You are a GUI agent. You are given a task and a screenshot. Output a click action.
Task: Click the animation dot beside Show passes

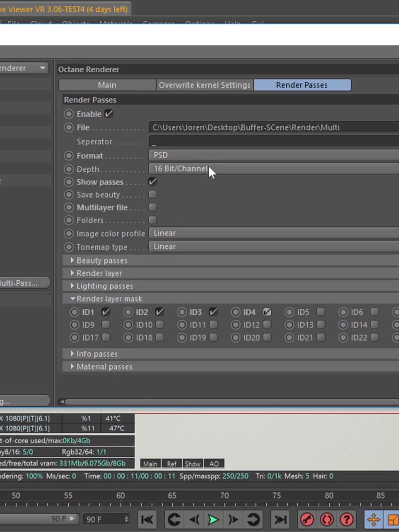(x=69, y=182)
